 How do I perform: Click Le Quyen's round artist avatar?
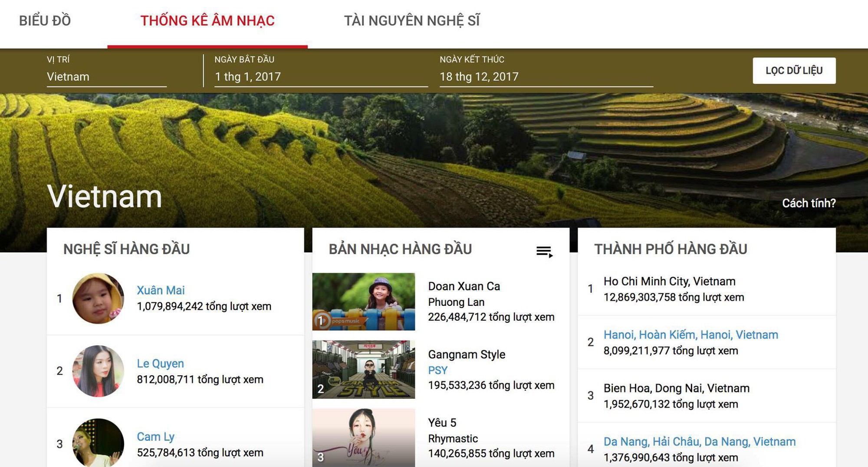pos(98,371)
